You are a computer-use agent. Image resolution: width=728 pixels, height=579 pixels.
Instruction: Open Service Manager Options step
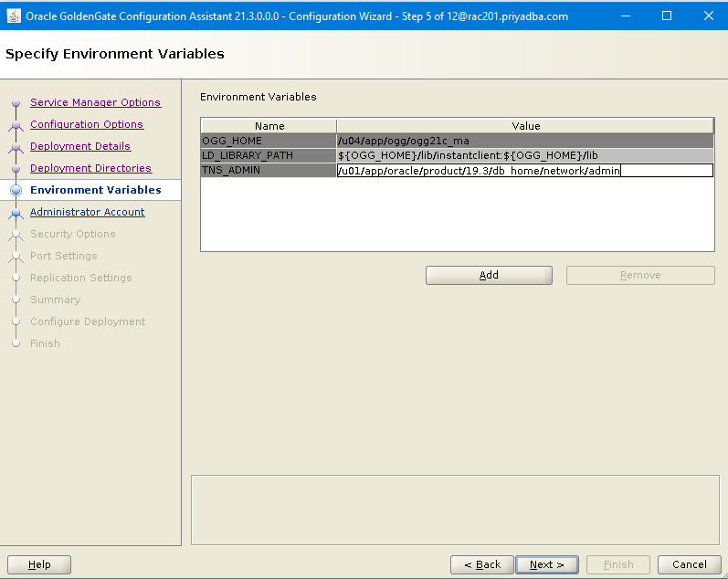click(96, 102)
